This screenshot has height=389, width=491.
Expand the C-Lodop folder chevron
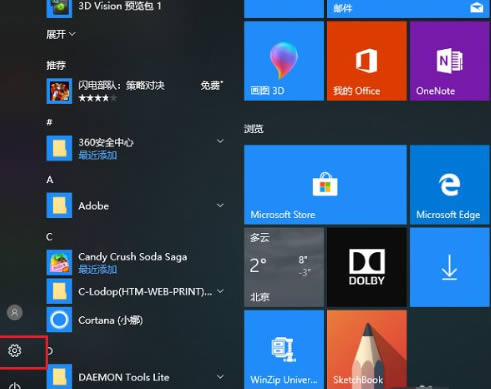(220, 291)
